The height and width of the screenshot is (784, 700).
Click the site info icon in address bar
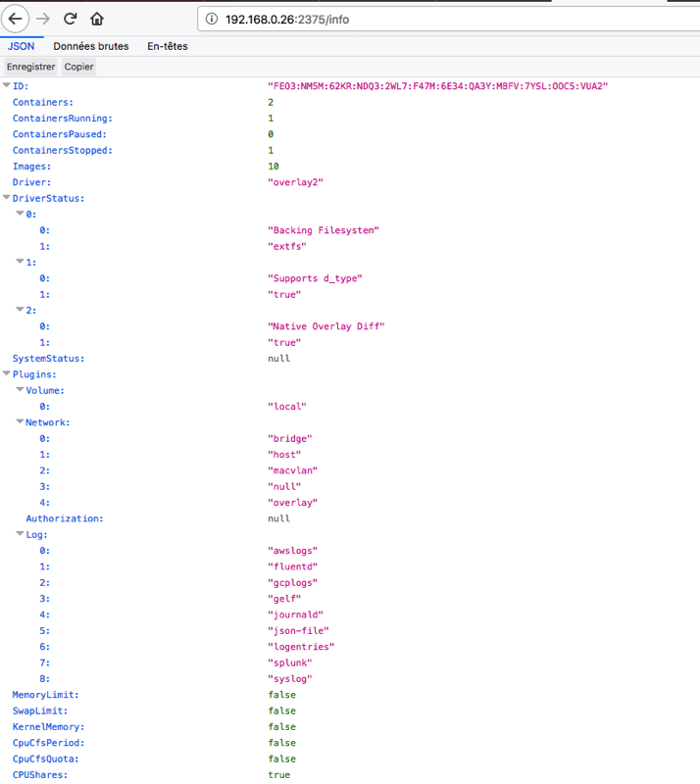click(213, 19)
